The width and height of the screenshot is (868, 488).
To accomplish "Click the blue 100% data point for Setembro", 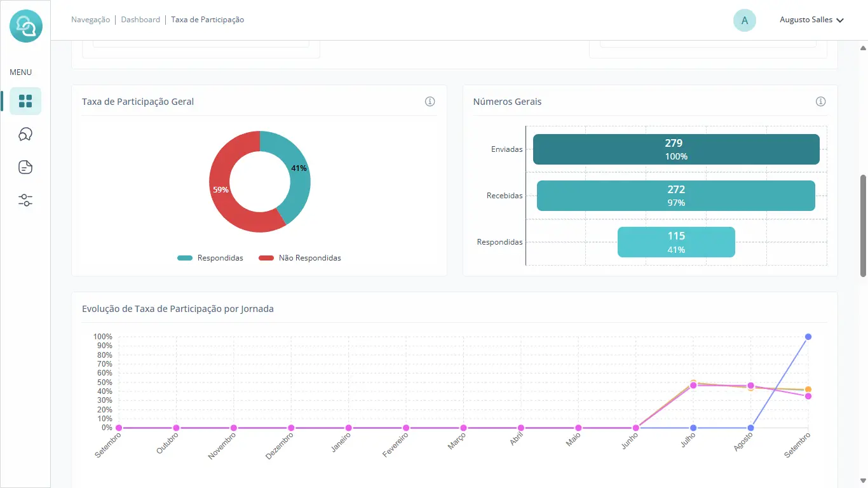I will (808, 337).
